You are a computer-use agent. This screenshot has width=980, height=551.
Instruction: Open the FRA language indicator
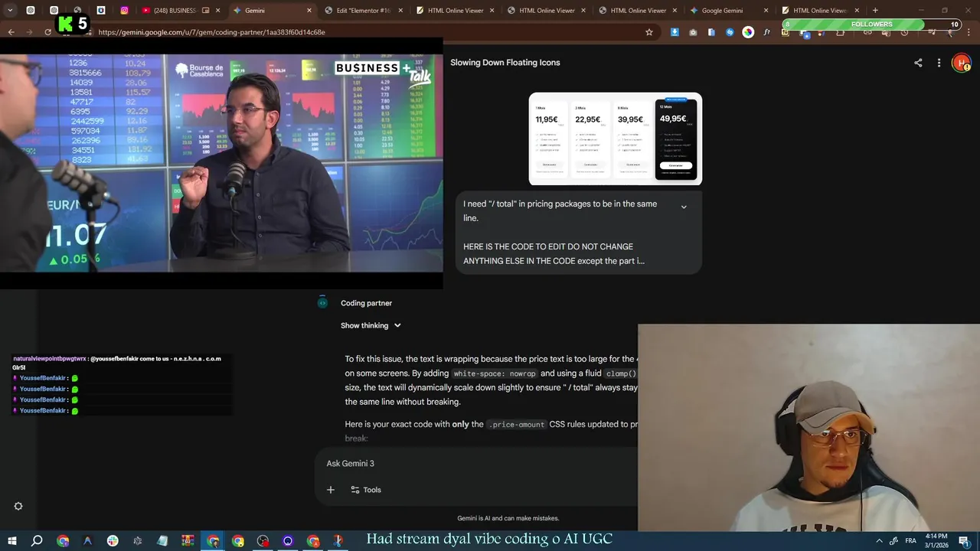pos(910,541)
